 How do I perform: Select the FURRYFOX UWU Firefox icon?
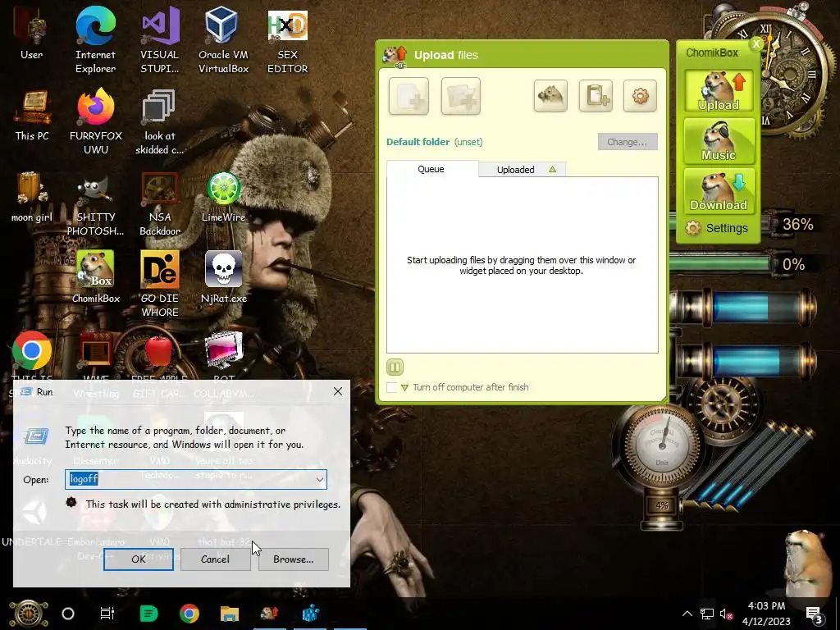95,121
